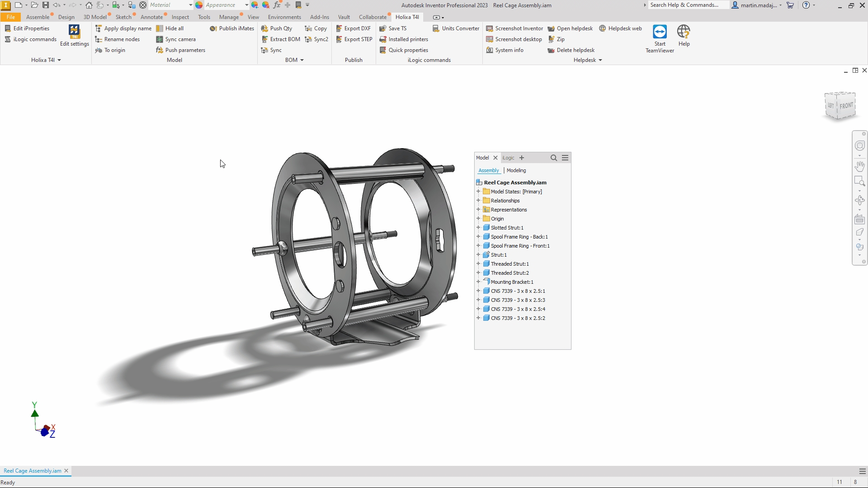This screenshot has height=488, width=868.
Task: Open the BOM panel dropdown arrow
Action: [x=302, y=60]
